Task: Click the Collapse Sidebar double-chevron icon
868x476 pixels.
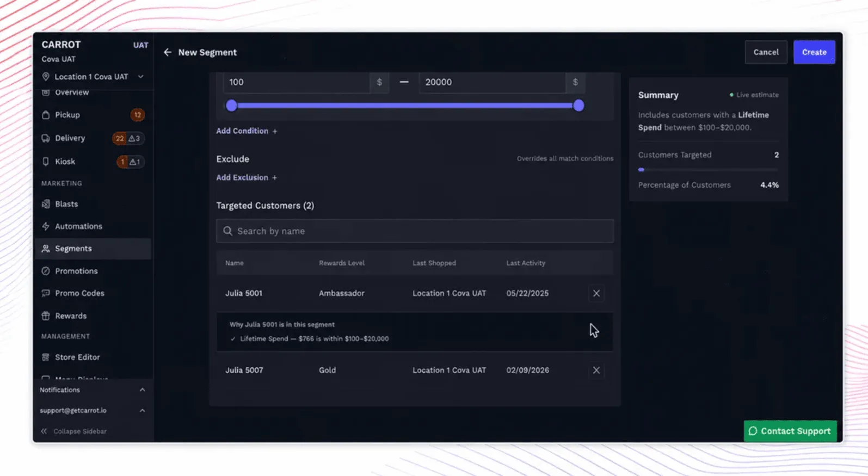Action: (44, 431)
